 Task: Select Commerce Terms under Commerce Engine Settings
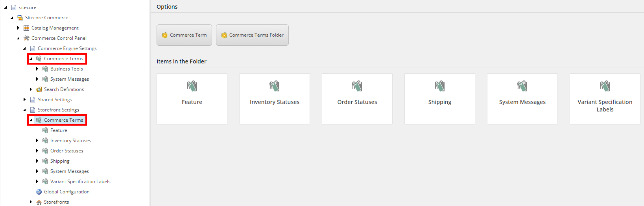tap(64, 59)
